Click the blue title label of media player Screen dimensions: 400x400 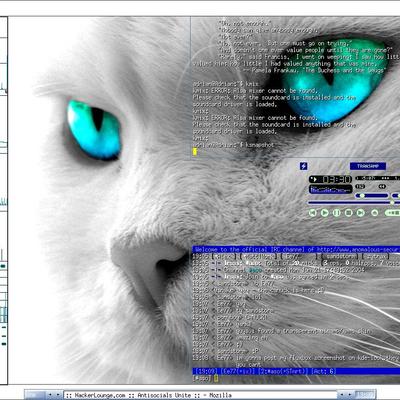pos(368,166)
